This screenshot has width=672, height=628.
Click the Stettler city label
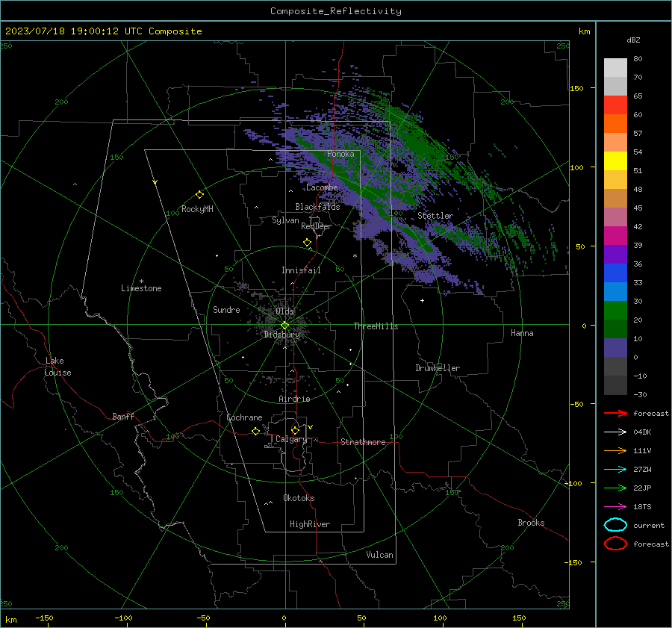point(435,216)
